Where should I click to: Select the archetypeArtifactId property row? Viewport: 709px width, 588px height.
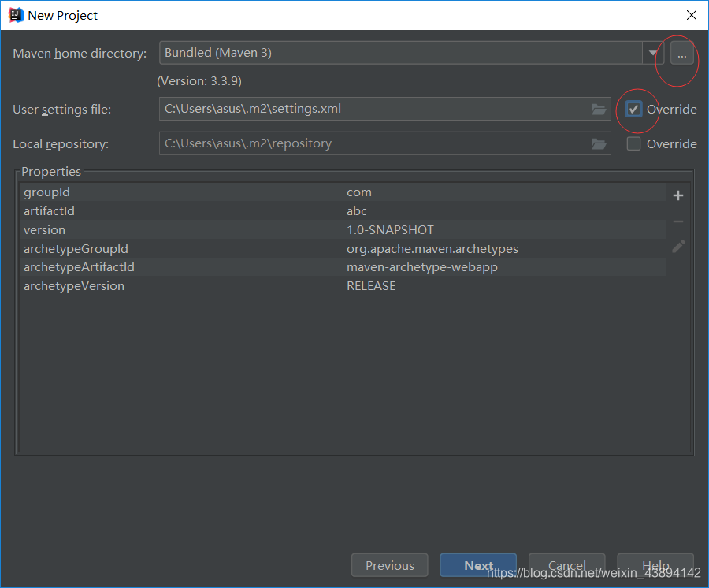click(x=343, y=267)
